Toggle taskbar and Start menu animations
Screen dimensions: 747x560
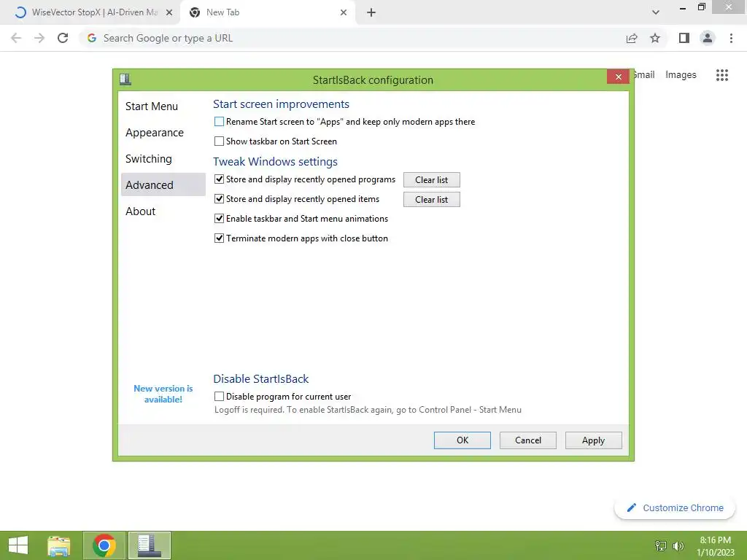(219, 219)
